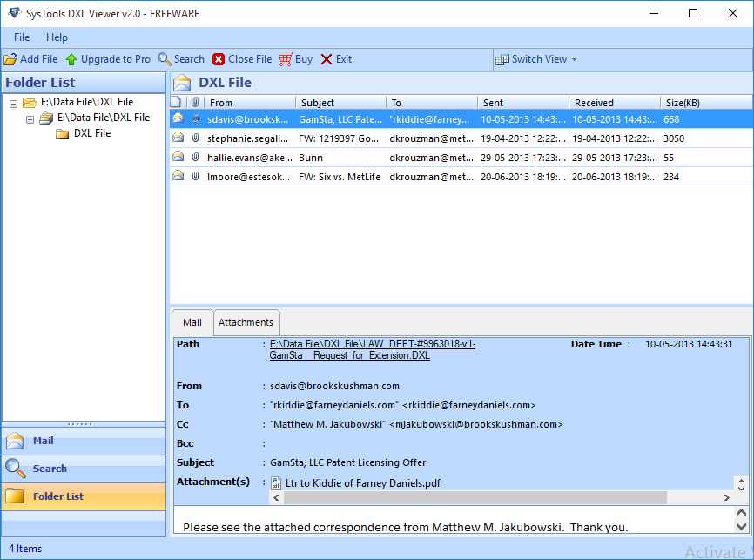Image resolution: width=754 pixels, height=560 pixels.
Task: Click envelope icon of hallie.evans email row
Action: click(x=178, y=157)
